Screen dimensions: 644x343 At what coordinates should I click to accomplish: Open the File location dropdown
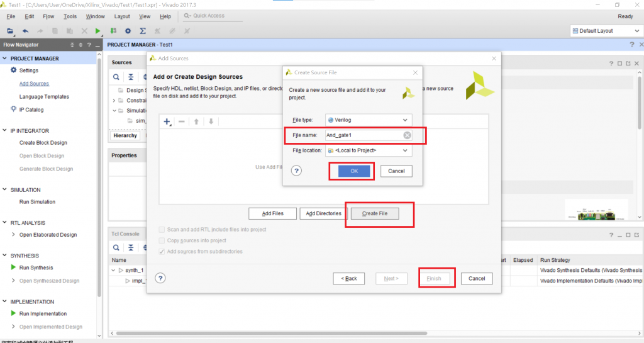pos(369,150)
